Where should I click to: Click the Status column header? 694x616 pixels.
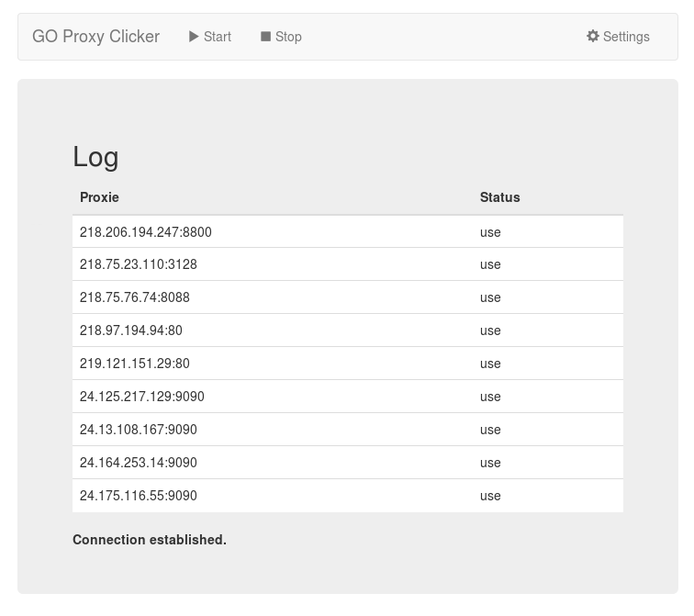point(499,197)
